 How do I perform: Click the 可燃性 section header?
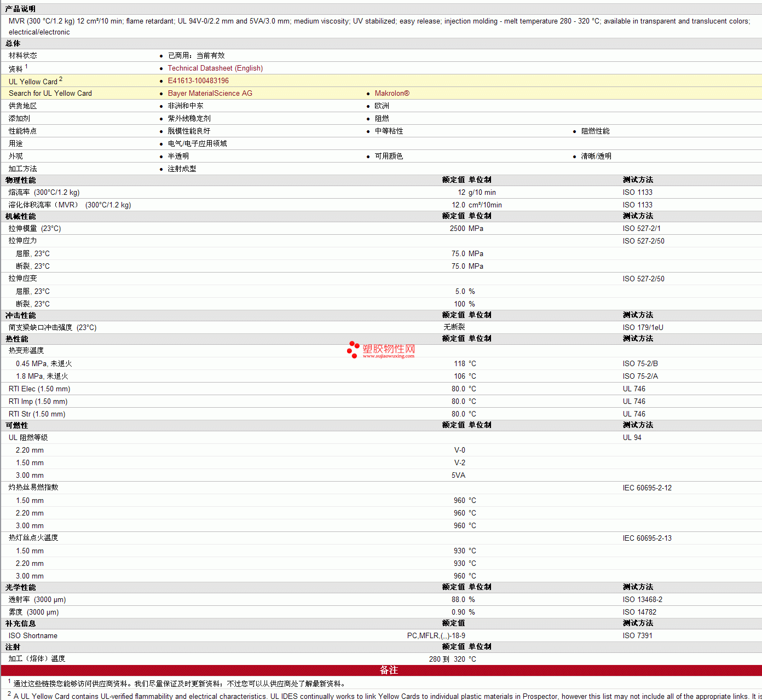coord(16,425)
